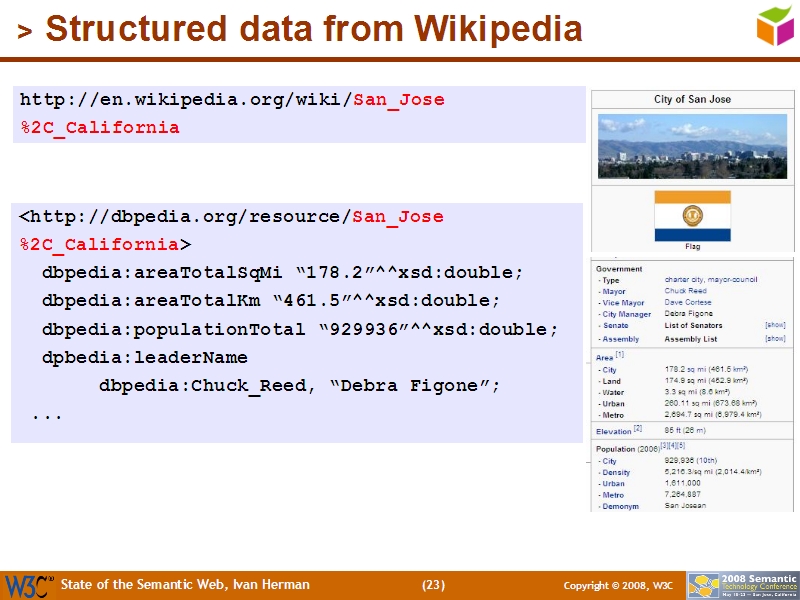The width and height of the screenshot is (800, 600).
Task: Click the footnote reference next to Area
Action: coord(618,357)
